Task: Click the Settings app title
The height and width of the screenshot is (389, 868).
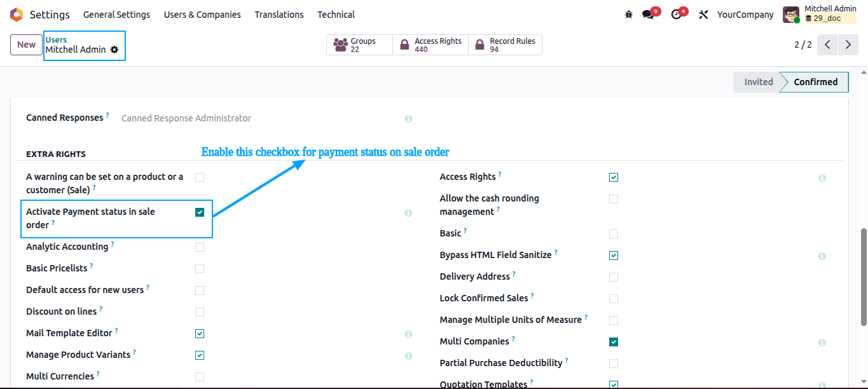Action: [50, 15]
